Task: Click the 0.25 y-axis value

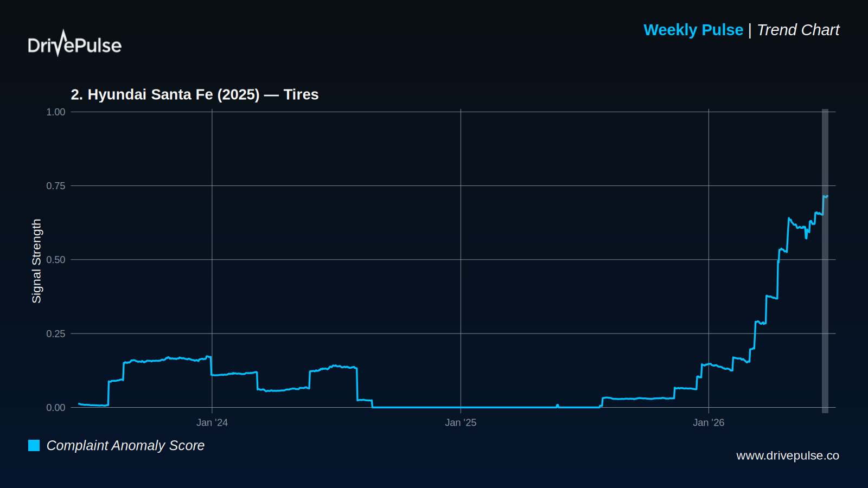Action: 56,333
